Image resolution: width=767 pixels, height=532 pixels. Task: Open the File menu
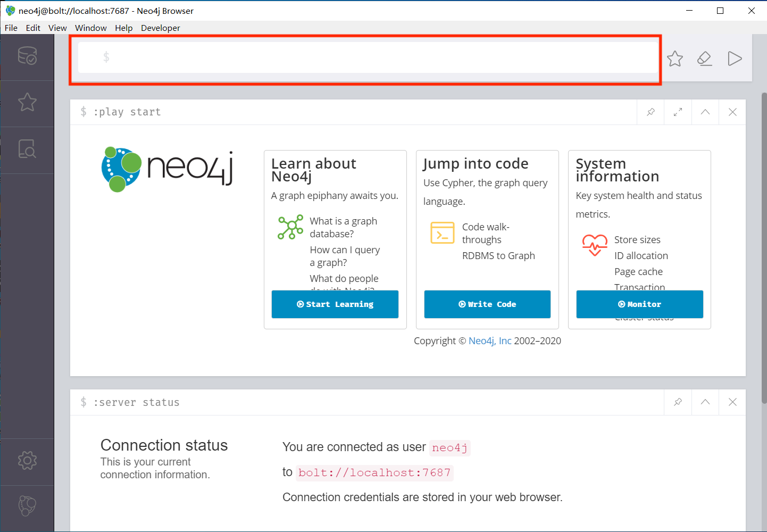click(x=11, y=28)
